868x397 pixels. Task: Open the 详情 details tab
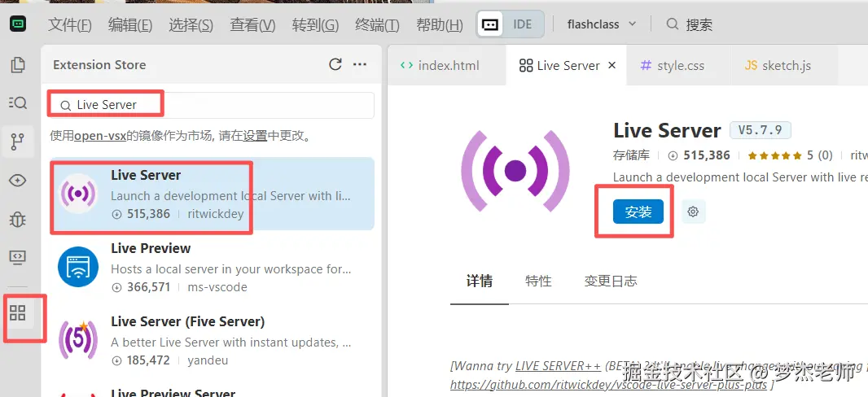pyautogui.click(x=480, y=281)
